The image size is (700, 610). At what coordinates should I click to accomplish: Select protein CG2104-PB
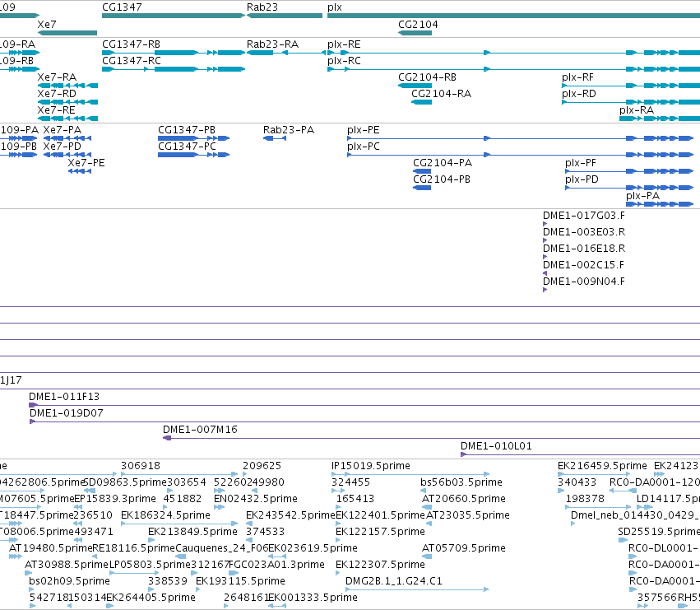[x=422, y=188]
